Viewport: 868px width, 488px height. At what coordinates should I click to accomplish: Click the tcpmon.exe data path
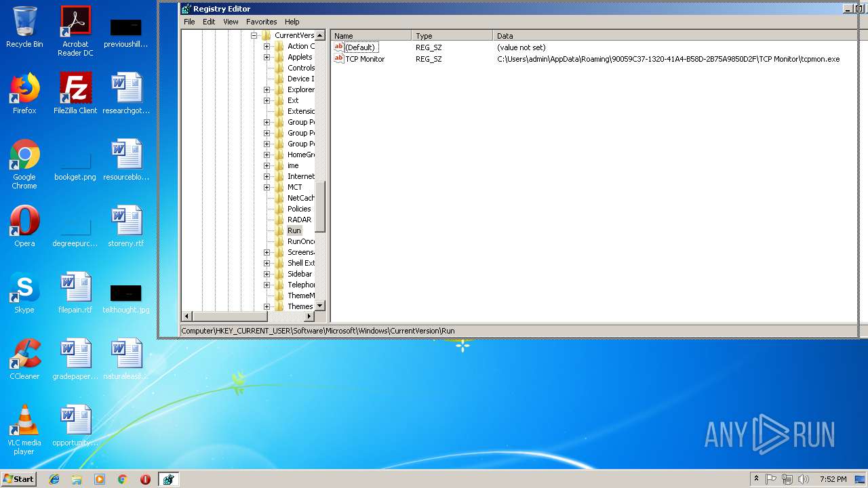[x=668, y=59]
